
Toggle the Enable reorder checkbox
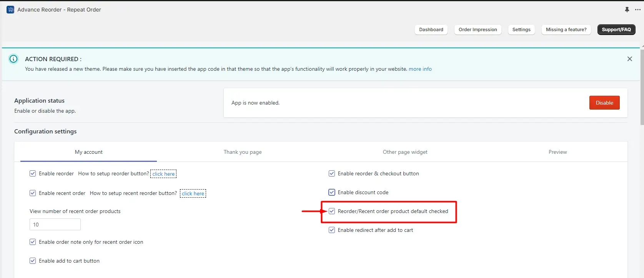coord(33,173)
